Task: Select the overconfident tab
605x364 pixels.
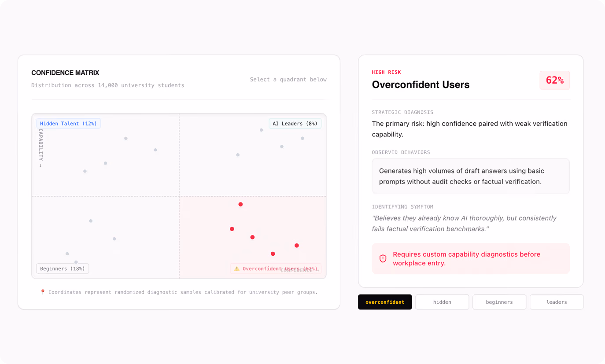Action: (x=385, y=302)
